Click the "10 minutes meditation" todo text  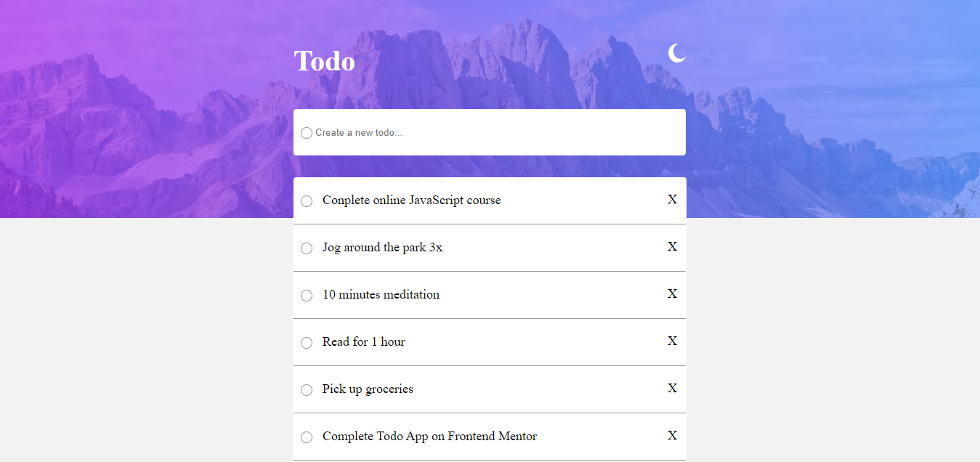381,295
